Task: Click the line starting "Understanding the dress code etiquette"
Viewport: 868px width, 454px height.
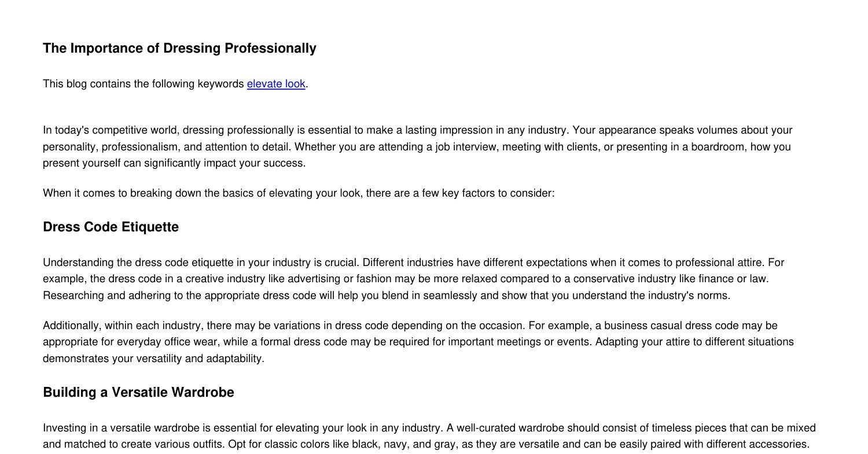Action: coord(413,263)
